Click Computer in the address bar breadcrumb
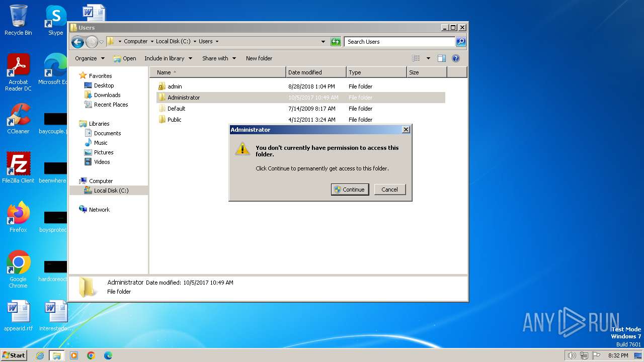Viewport: 644px width, 362px height. coord(136,42)
